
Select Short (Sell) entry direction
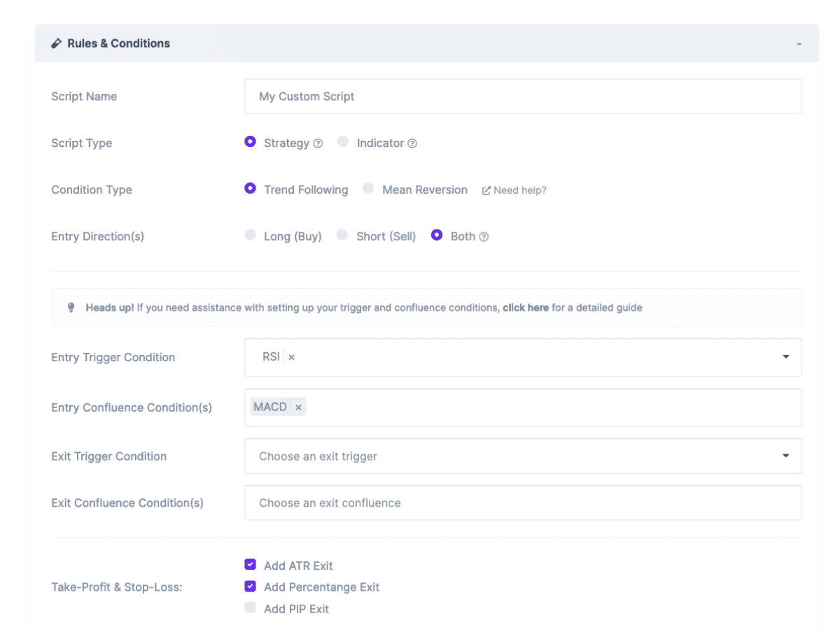(342, 235)
